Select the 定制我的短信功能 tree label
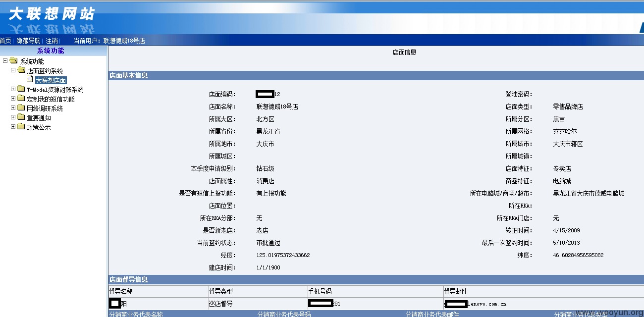Screen dimensions: 644x317 (x=51, y=99)
